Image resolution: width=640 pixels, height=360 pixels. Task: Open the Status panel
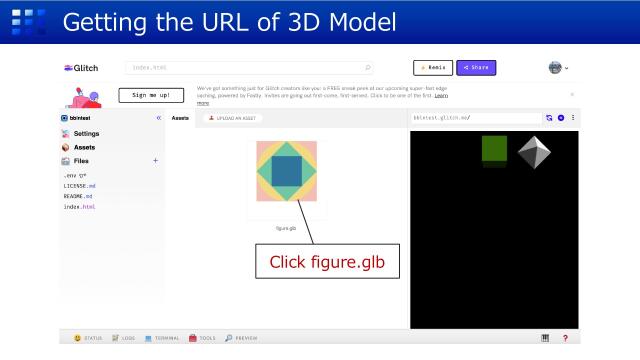[x=88, y=338]
